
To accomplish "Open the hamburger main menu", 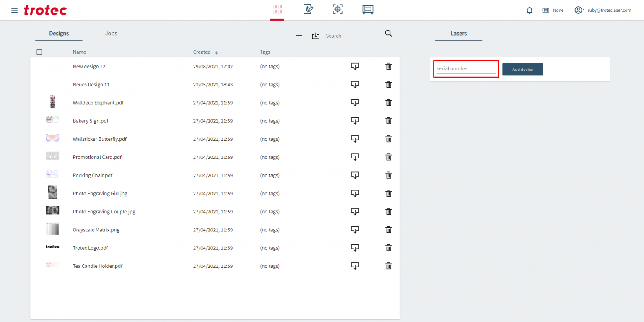I will click(x=14, y=10).
